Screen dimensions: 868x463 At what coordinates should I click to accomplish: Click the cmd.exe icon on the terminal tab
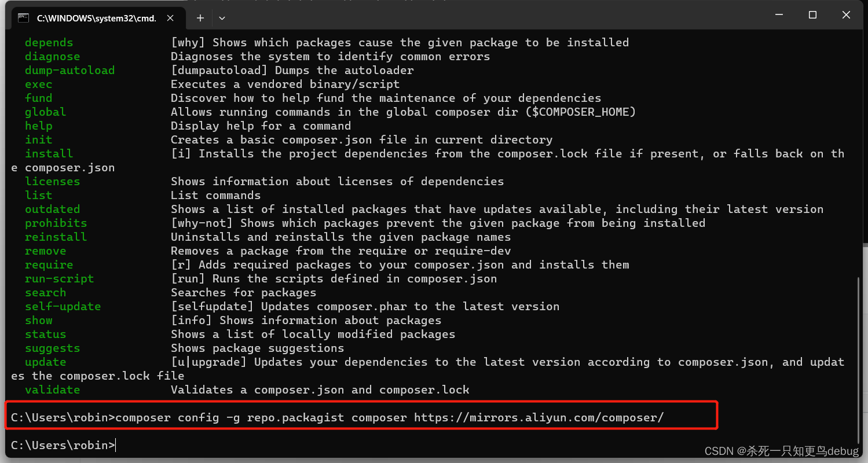click(23, 17)
